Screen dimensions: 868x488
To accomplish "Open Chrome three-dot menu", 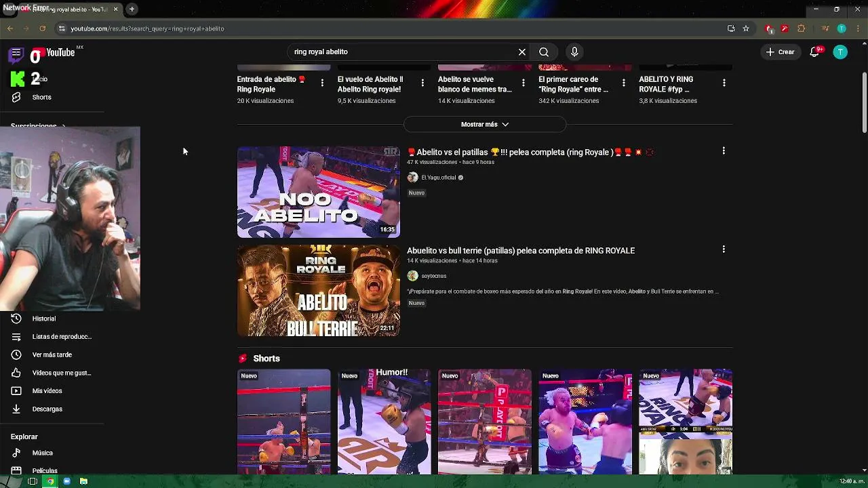I will pyautogui.click(x=856, y=28).
